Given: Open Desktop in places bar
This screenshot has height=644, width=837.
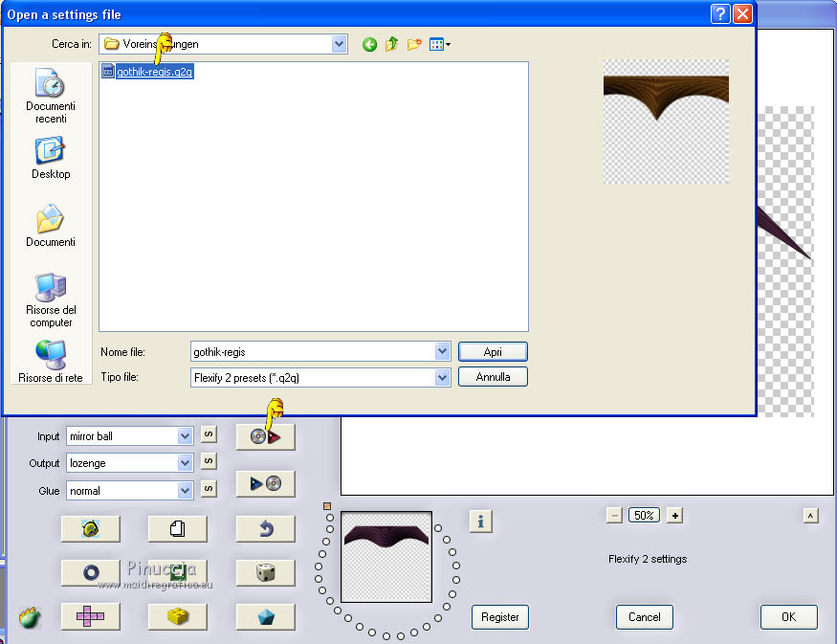Looking at the screenshot, I should [x=51, y=159].
